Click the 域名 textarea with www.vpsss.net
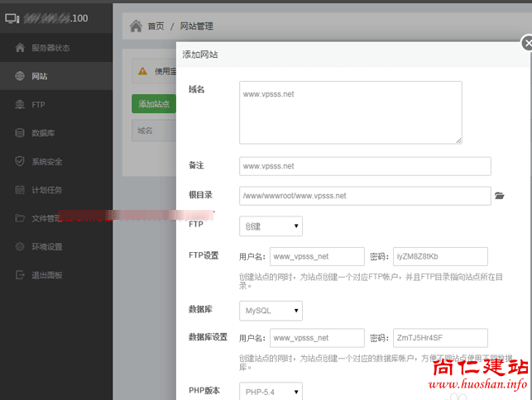The height and width of the screenshot is (400, 532). 350,112
